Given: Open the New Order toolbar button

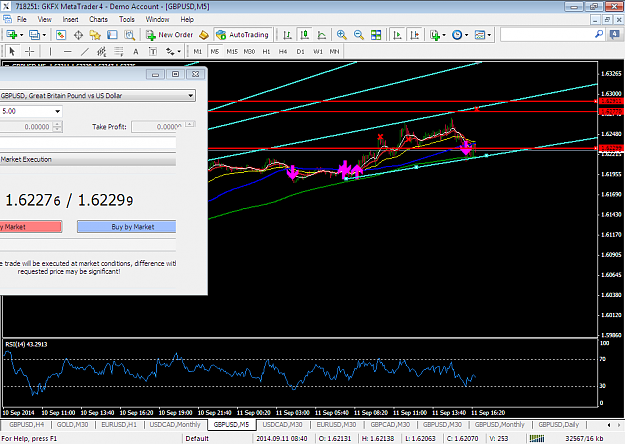Looking at the screenshot, I should [169, 35].
